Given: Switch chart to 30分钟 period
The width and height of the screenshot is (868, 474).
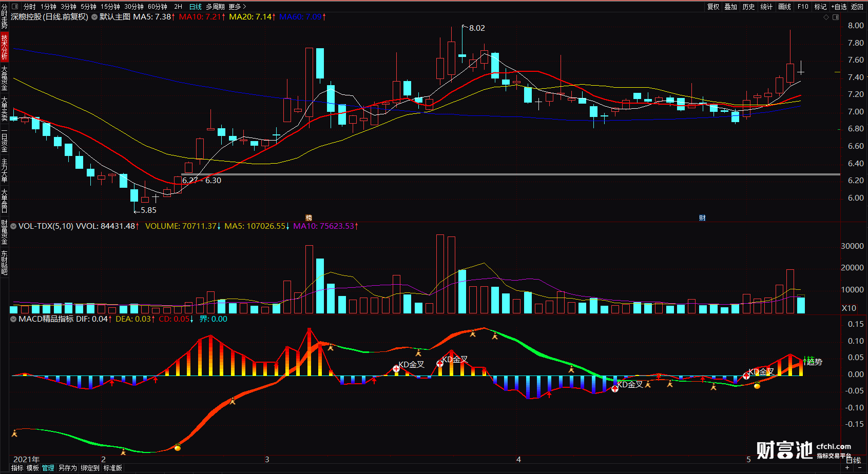Looking at the screenshot, I should (x=134, y=7).
